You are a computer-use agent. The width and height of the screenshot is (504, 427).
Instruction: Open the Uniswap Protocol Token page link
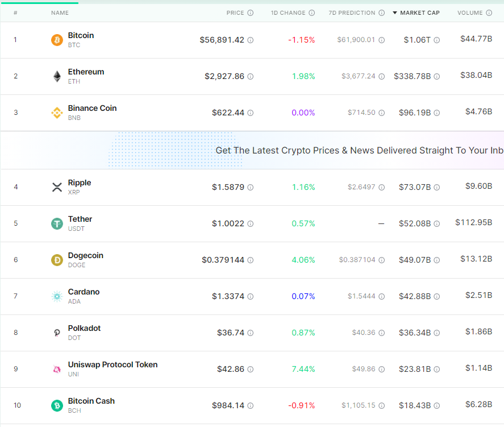pos(113,364)
